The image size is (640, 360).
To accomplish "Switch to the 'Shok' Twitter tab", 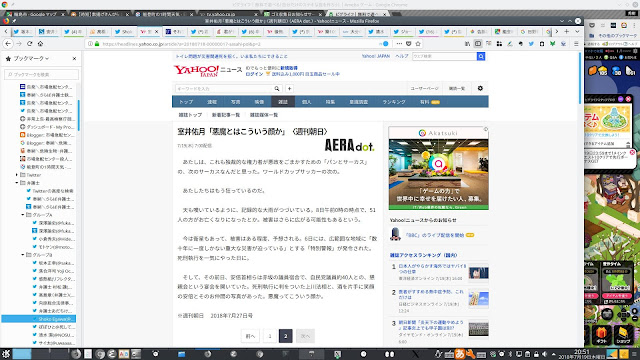I will 124,31.
